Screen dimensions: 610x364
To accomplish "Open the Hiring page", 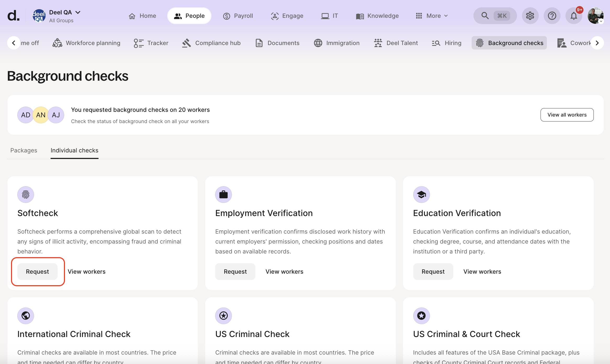I will click(446, 43).
